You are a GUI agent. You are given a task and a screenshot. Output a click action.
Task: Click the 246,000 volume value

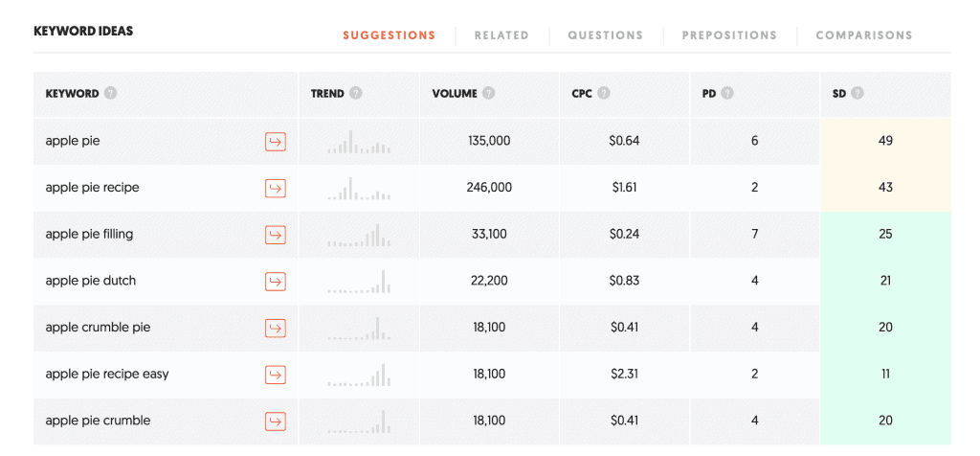(489, 188)
